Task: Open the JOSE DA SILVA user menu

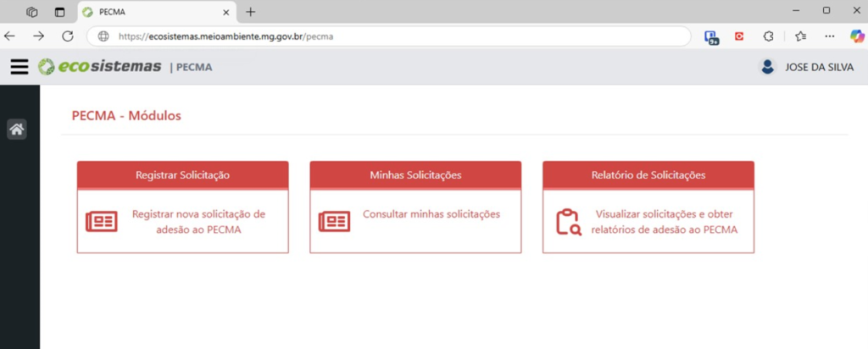Action: click(x=820, y=67)
